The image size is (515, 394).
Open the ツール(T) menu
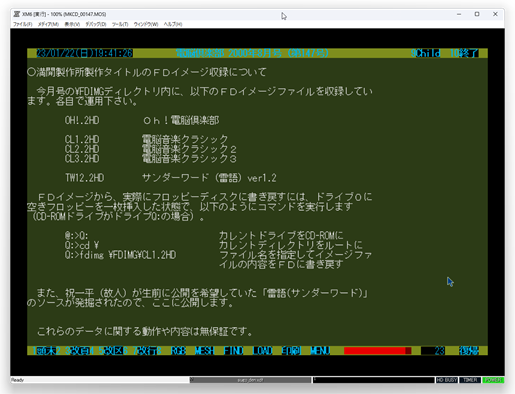120,24
